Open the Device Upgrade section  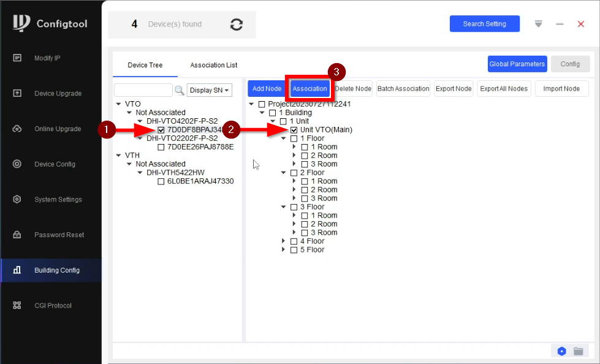(58, 94)
